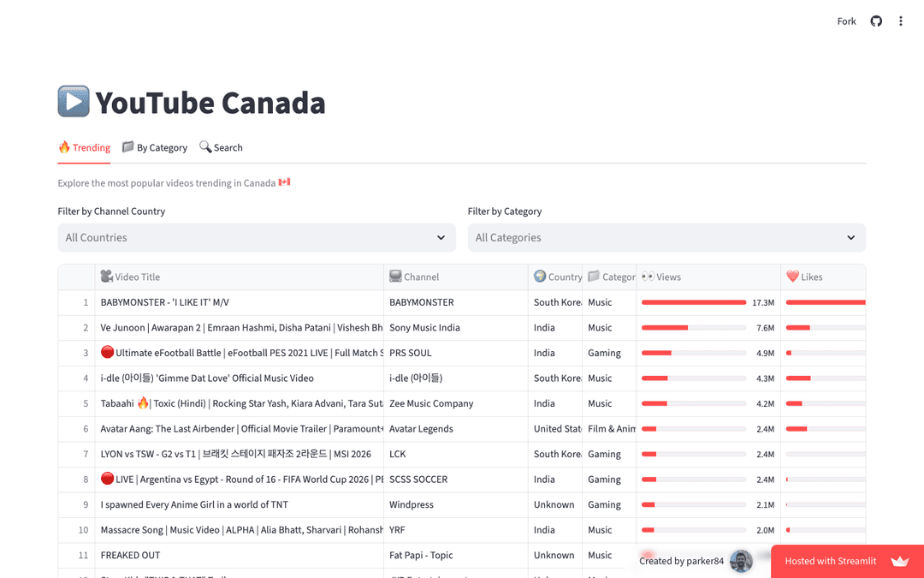Click "Zee Music Company" channel cell
The height and width of the screenshot is (578, 924).
pyautogui.click(x=455, y=403)
